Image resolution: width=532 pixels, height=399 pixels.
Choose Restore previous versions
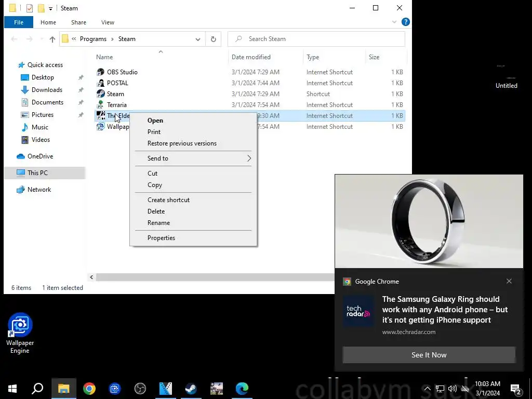coord(193,143)
